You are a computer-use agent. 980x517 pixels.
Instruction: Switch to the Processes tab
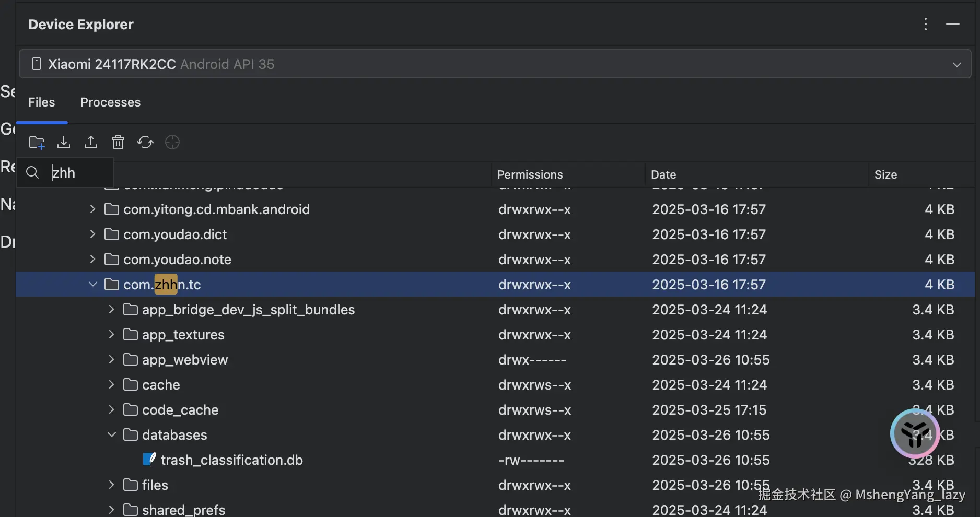[111, 102]
